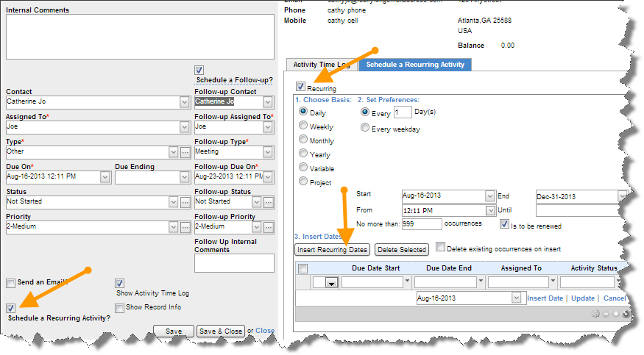644x355 pixels.
Task: Open ellipsis lookup for Follow-up Status
Action: [x=269, y=202]
